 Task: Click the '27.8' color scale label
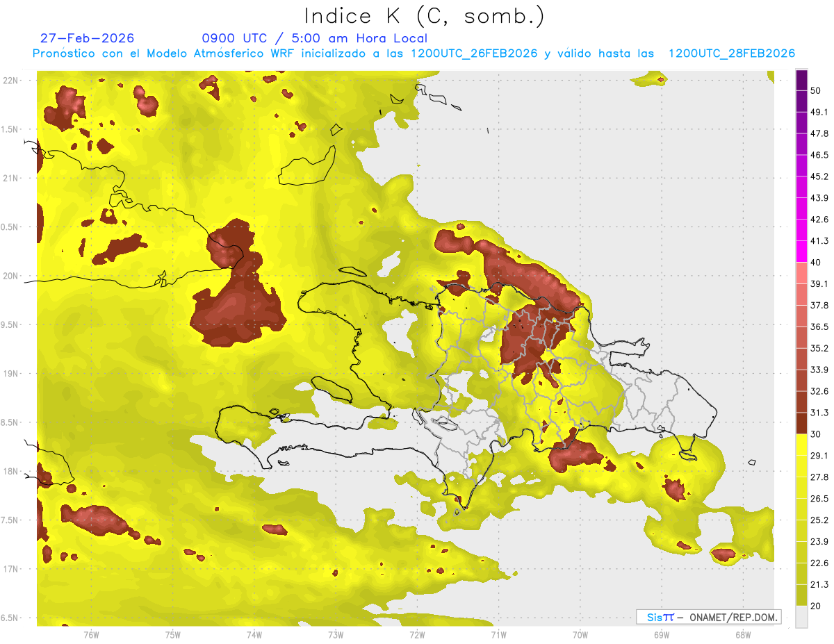[x=819, y=477]
